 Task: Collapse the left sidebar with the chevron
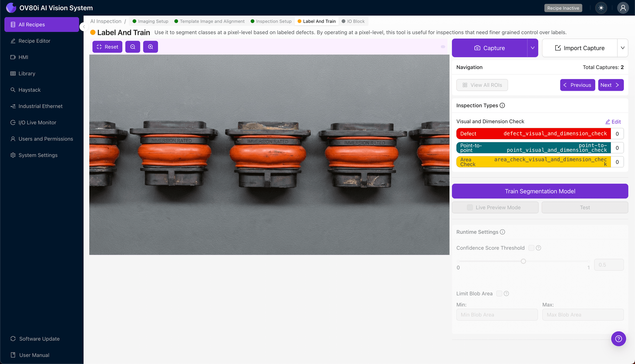[83, 27]
